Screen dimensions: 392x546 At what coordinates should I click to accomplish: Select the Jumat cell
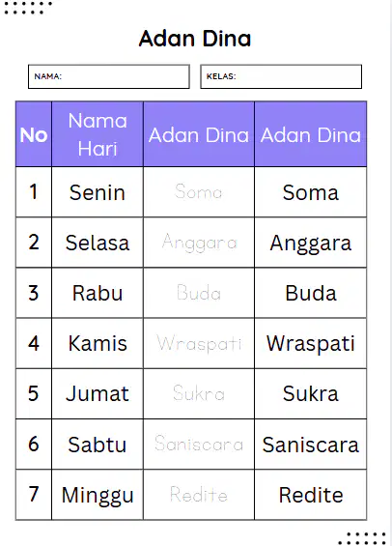click(98, 393)
